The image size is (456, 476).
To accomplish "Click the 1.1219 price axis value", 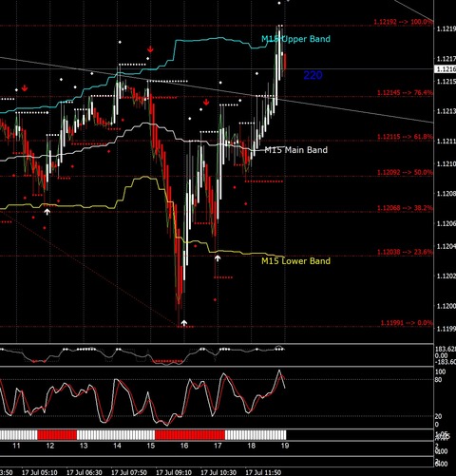I will pyautogui.click(x=446, y=29).
